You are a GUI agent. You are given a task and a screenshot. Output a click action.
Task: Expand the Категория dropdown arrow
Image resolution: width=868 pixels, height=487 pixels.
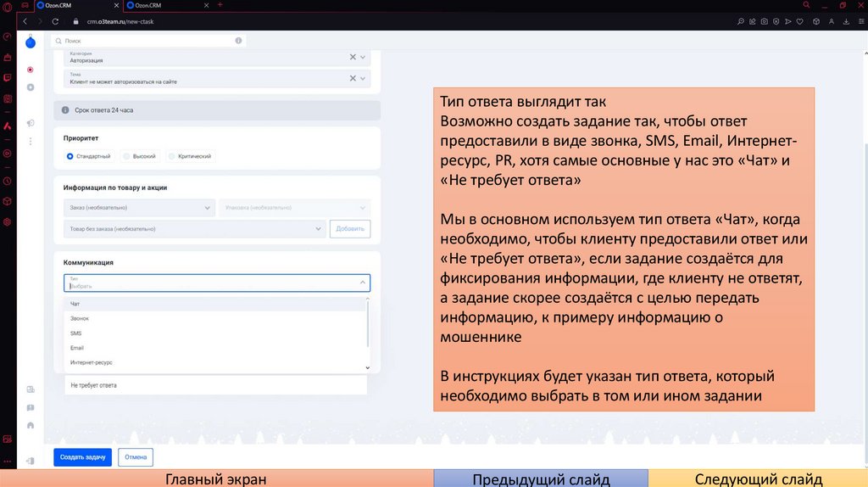click(363, 57)
